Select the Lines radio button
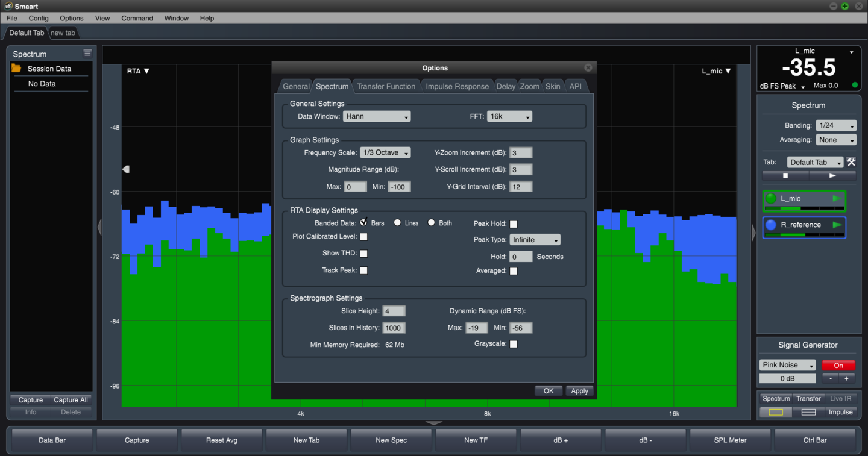This screenshot has height=456, width=868. click(x=397, y=222)
